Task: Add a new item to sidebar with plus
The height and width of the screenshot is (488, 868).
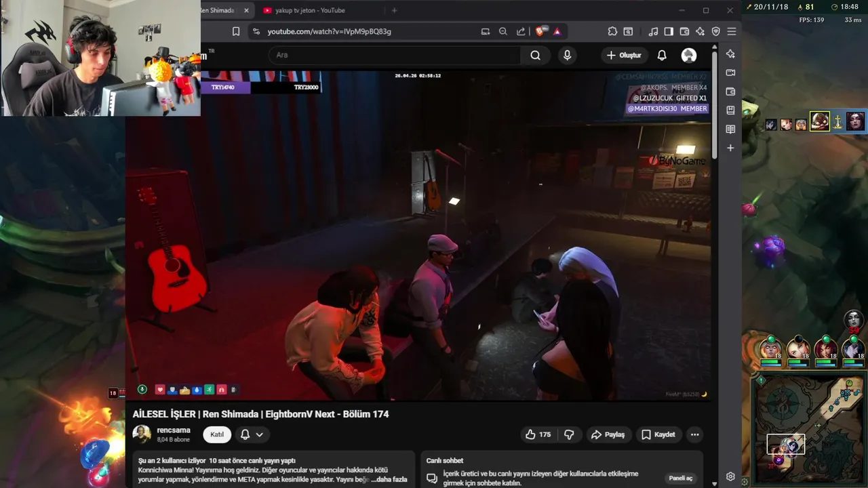Action: point(730,148)
